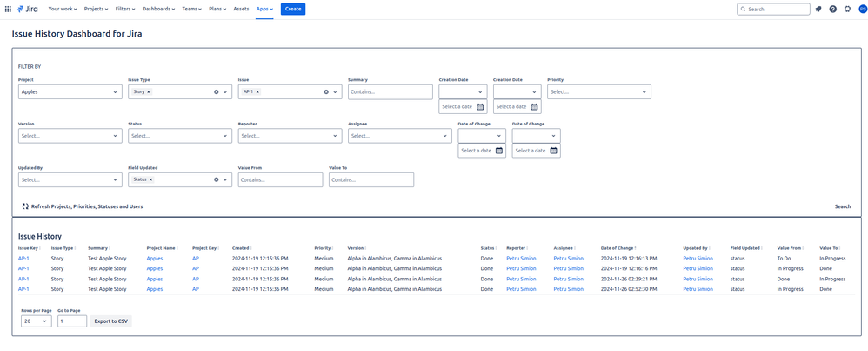Open the Filters menu

(126, 9)
